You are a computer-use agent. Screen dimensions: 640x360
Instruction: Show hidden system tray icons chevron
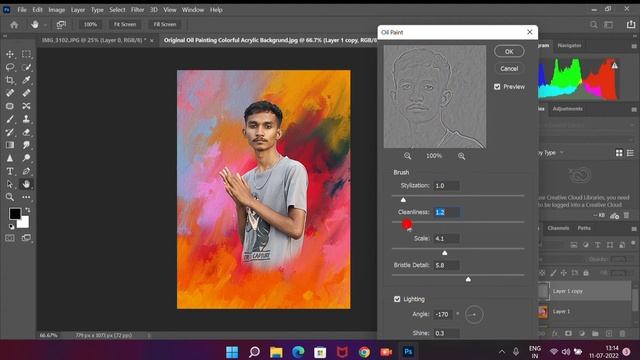click(502, 352)
